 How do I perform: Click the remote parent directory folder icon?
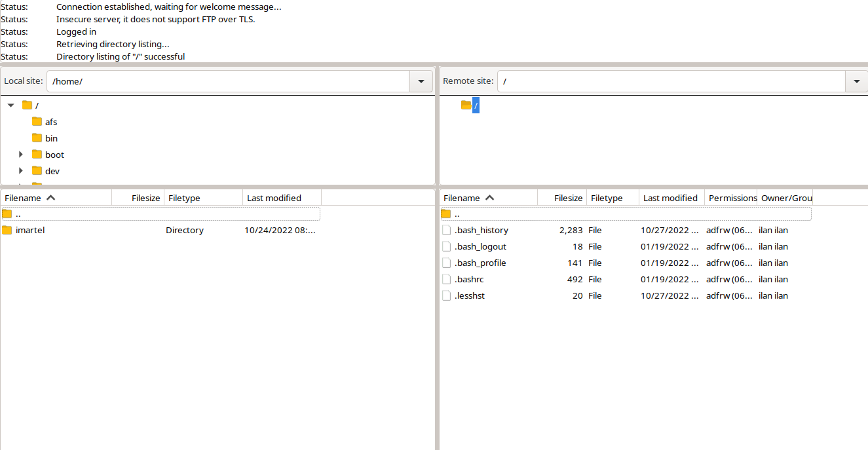(x=446, y=214)
